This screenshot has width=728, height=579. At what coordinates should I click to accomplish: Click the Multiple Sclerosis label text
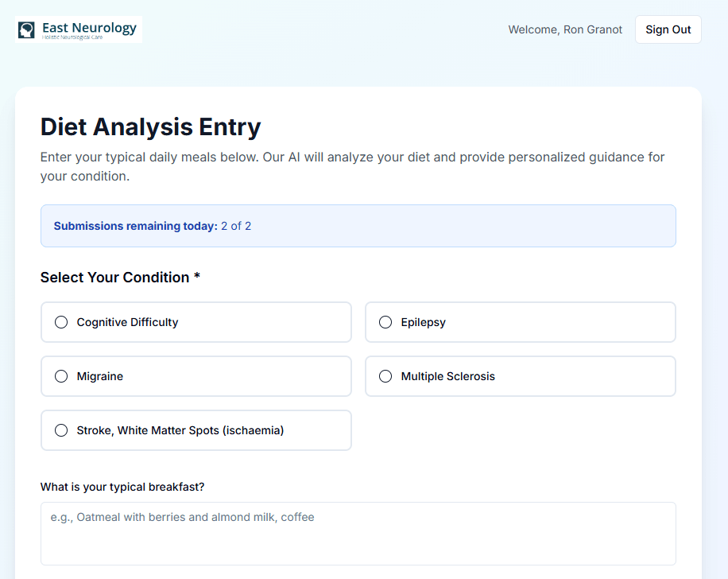(447, 376)
